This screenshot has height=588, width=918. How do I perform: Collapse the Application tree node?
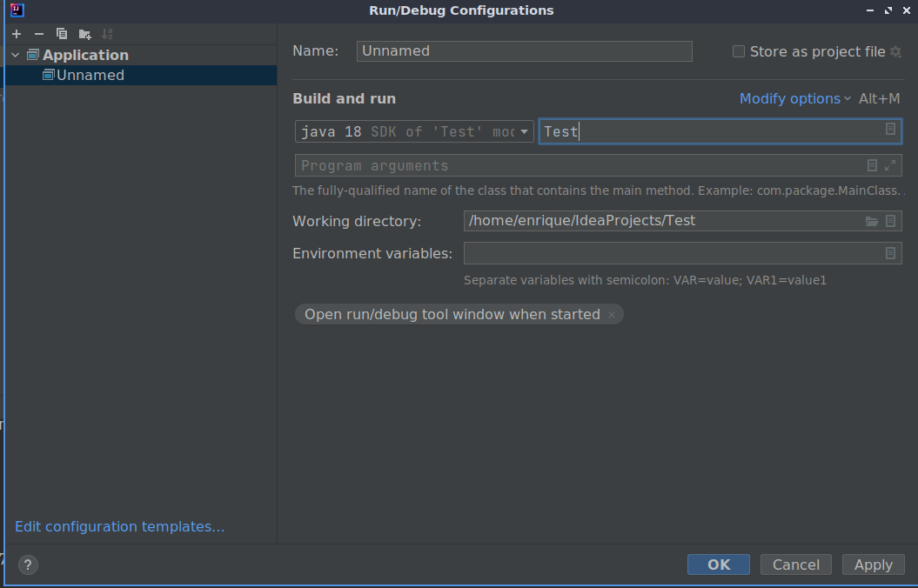point(16,55)
